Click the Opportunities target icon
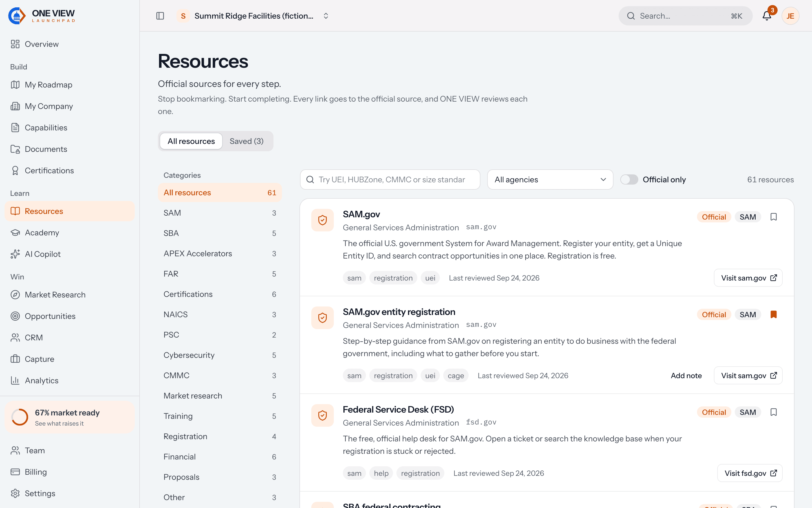812x508 pixels. [15, 316]
